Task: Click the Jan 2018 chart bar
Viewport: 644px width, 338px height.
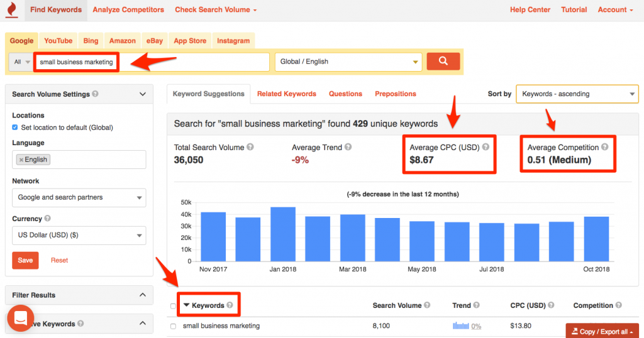Action: click(283, 234)
